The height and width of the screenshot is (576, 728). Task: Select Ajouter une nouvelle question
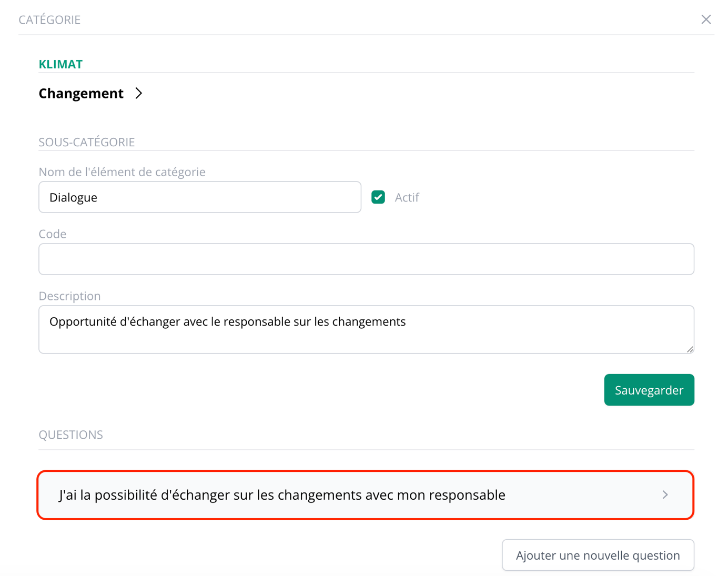598,555
